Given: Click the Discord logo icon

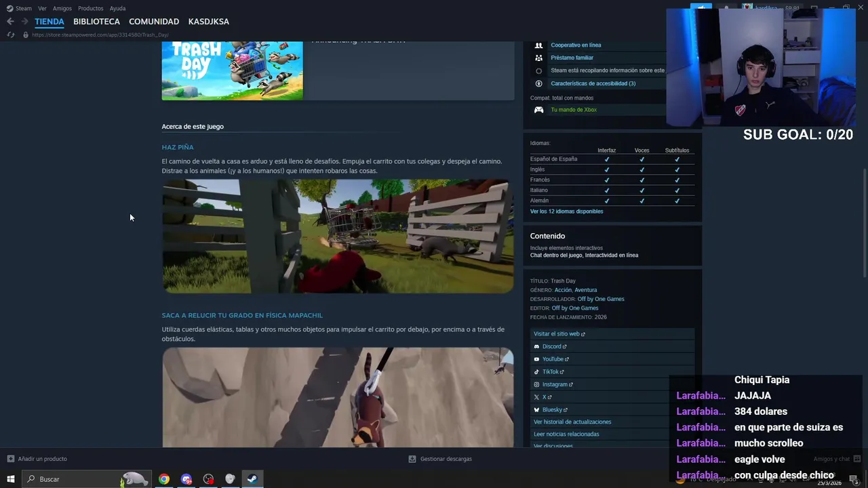Looking at the screenshot, I should click(536, 346).
